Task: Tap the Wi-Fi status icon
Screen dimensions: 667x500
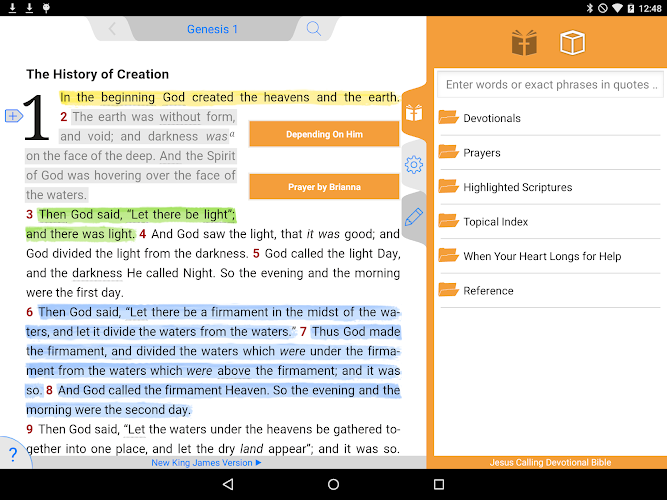Action: (x=617, y=8)
